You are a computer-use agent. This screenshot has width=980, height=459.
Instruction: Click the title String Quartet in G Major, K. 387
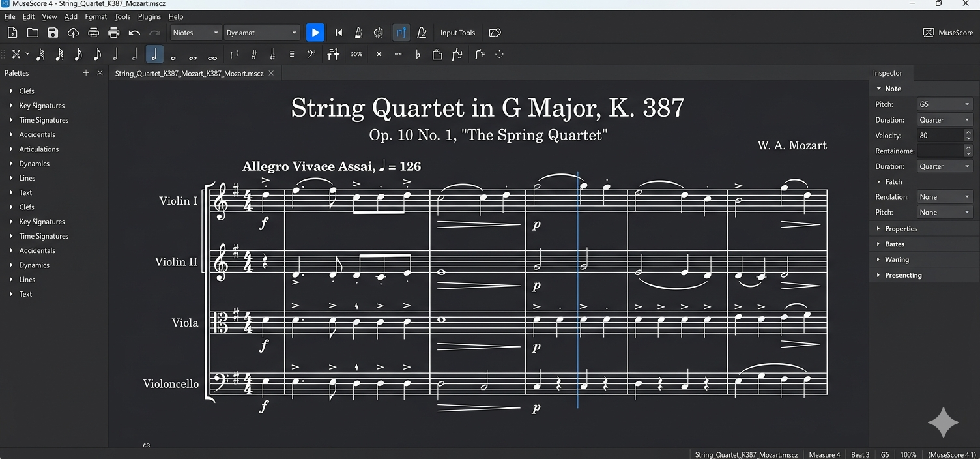(x=487, y=108)
